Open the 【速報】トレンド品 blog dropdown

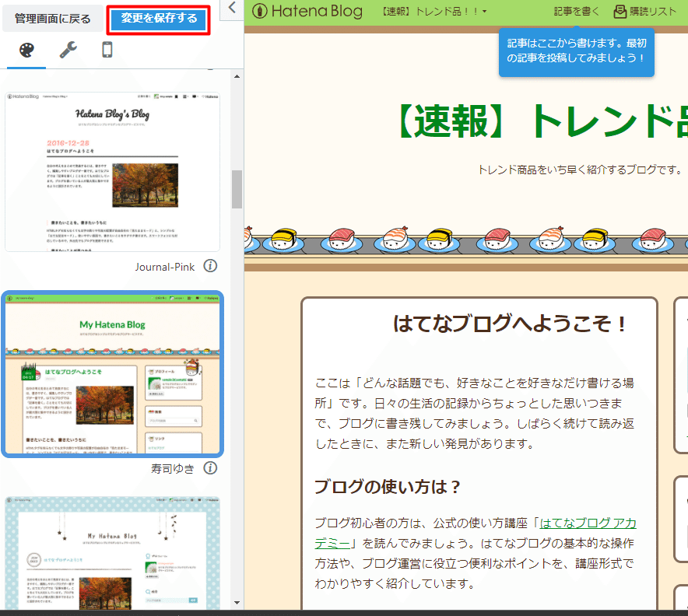[434, 12]
